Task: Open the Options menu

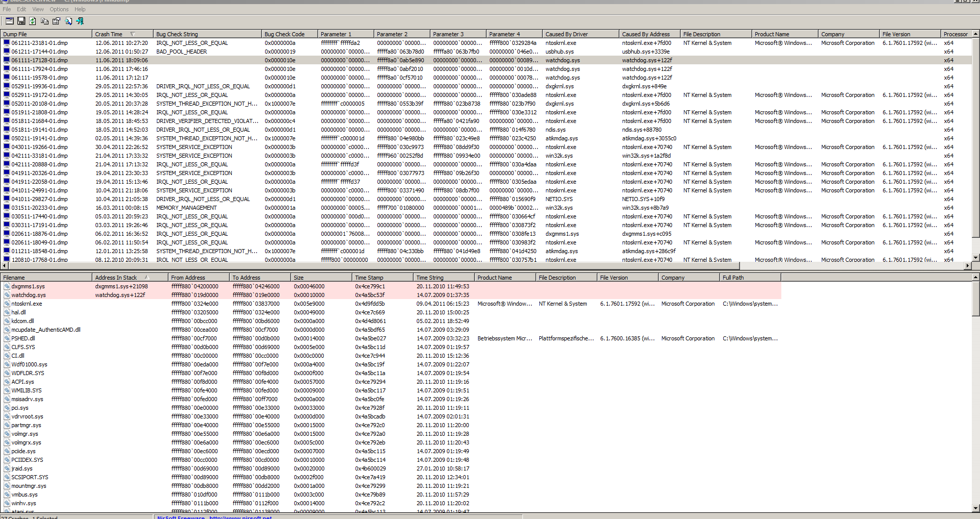Action: [x=59, y=9]
